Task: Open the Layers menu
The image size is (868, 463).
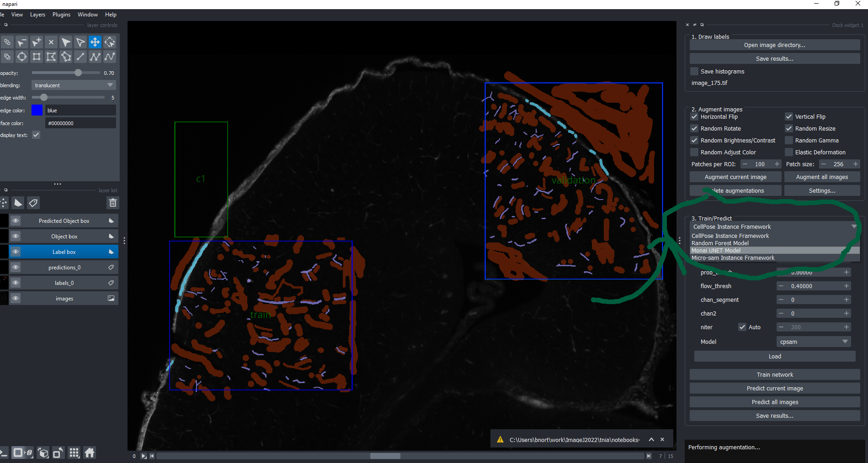Action: click(37, 15)
